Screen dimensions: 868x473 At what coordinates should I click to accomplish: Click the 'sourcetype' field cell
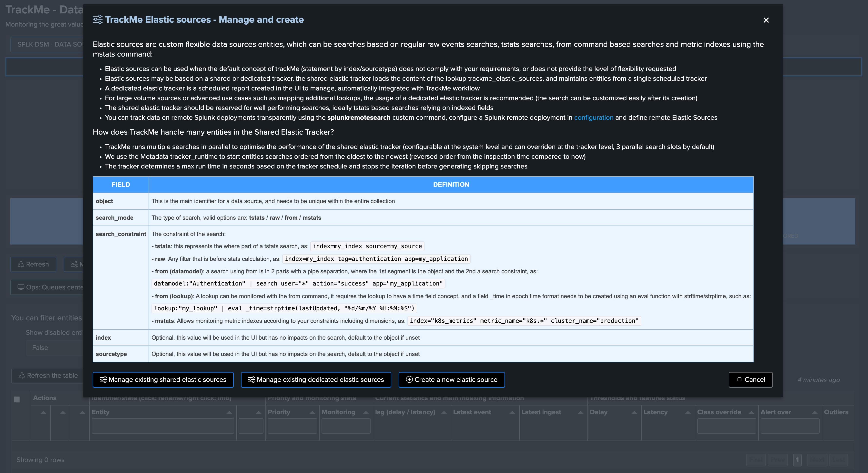tap(121, 354)
